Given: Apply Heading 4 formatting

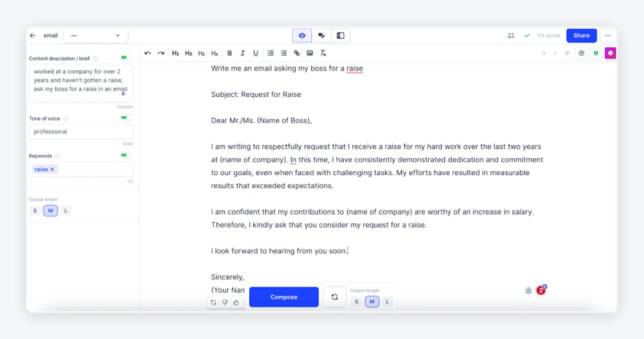Looking at the screenshot, I should click(x=214, y=53).
